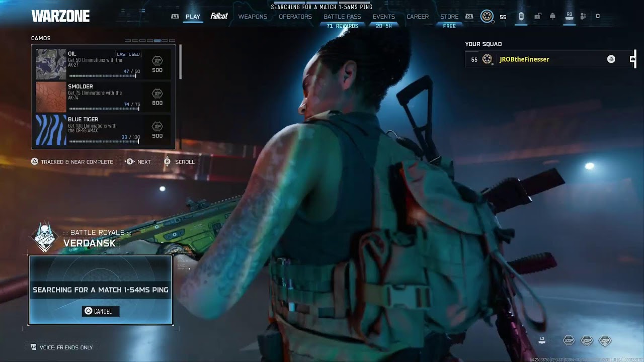The width and height of the screenshot is (644, 362).
Task: Cancel the match search
Action: (101, 311)
